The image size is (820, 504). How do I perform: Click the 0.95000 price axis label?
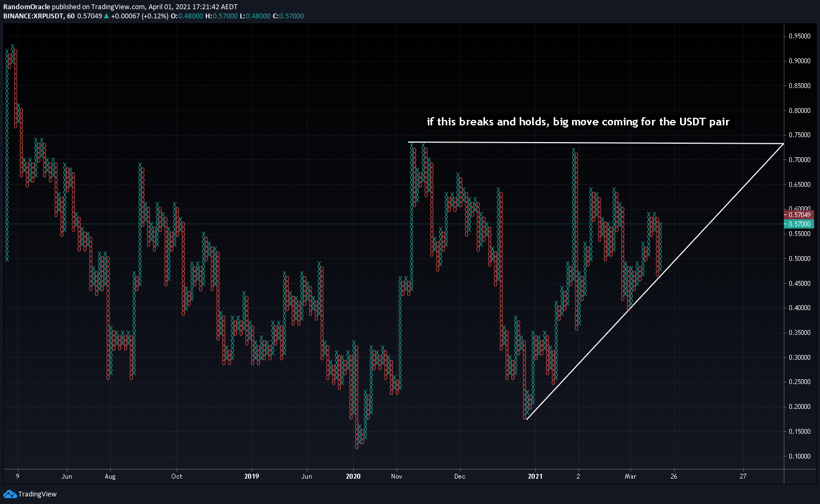(x=799, y=36)
